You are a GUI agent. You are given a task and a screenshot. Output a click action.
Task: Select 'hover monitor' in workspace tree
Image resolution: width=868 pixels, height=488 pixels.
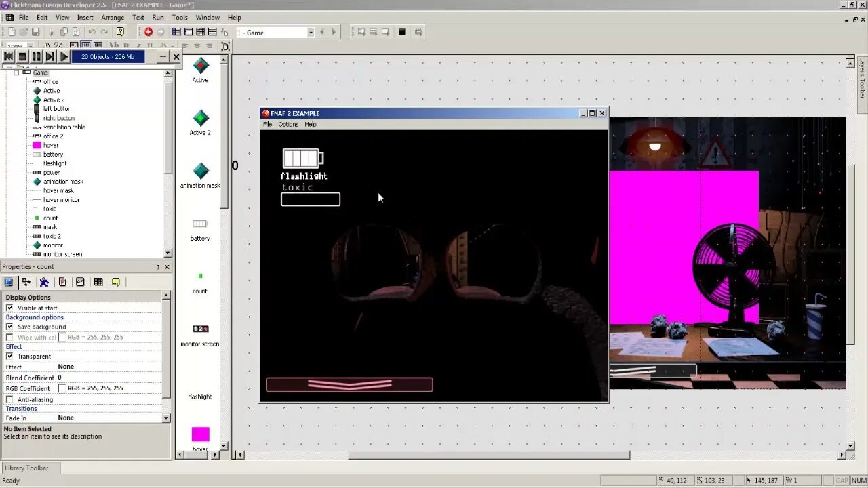tap(62, 200)
